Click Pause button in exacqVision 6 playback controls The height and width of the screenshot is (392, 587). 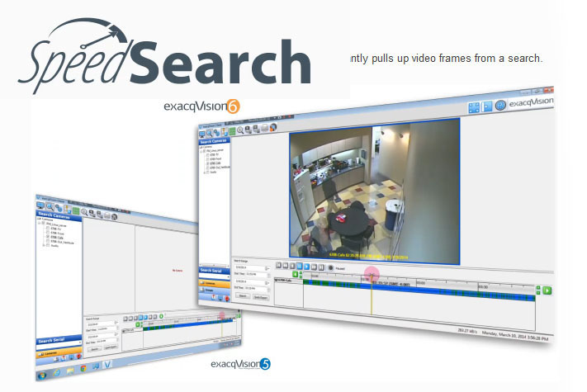[x=300, y=267]
